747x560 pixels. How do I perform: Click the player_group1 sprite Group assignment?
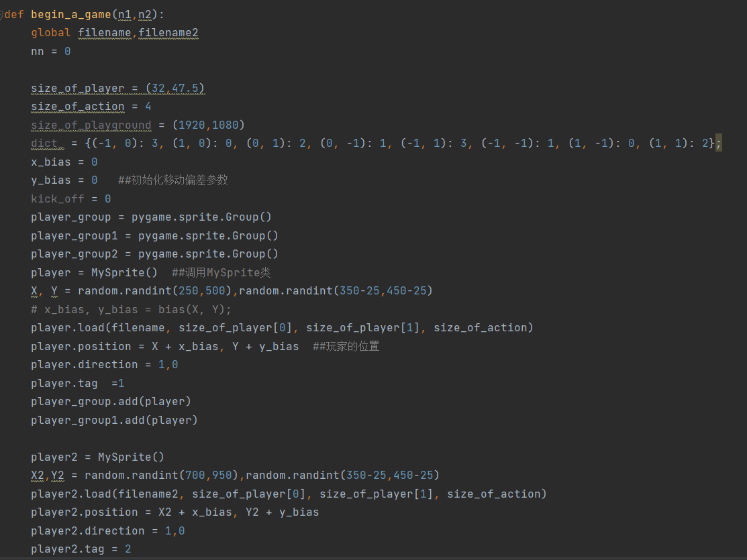(x=154, y=235)
